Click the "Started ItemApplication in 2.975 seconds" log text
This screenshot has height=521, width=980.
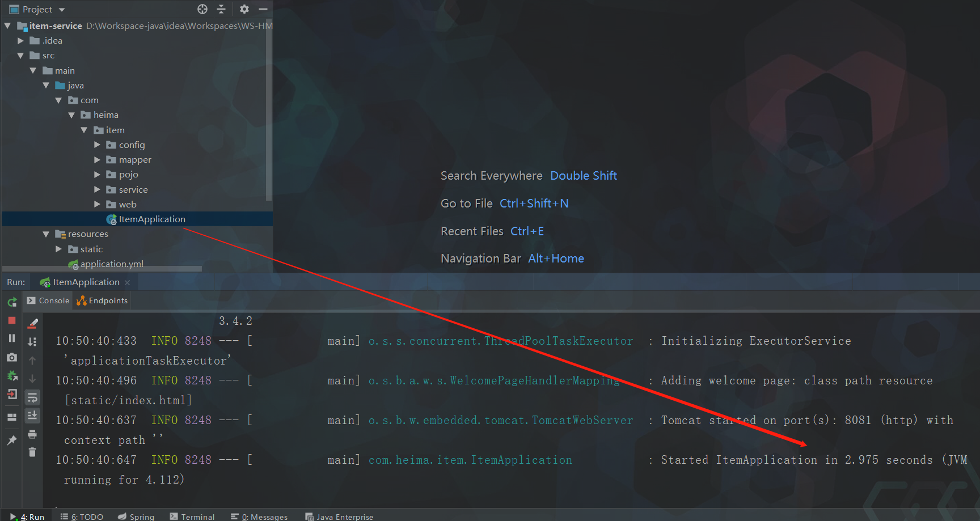click(x=796, y=460)
